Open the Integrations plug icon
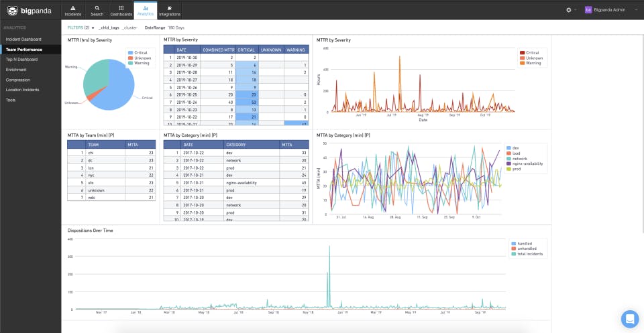This screenshot has height=333, width=644. (170, 8)
